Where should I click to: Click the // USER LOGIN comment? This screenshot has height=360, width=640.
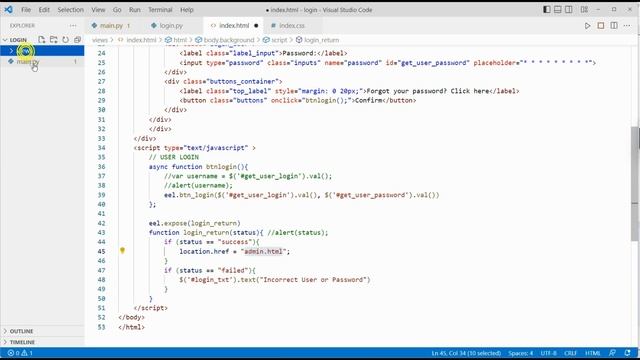pos(173,157)
